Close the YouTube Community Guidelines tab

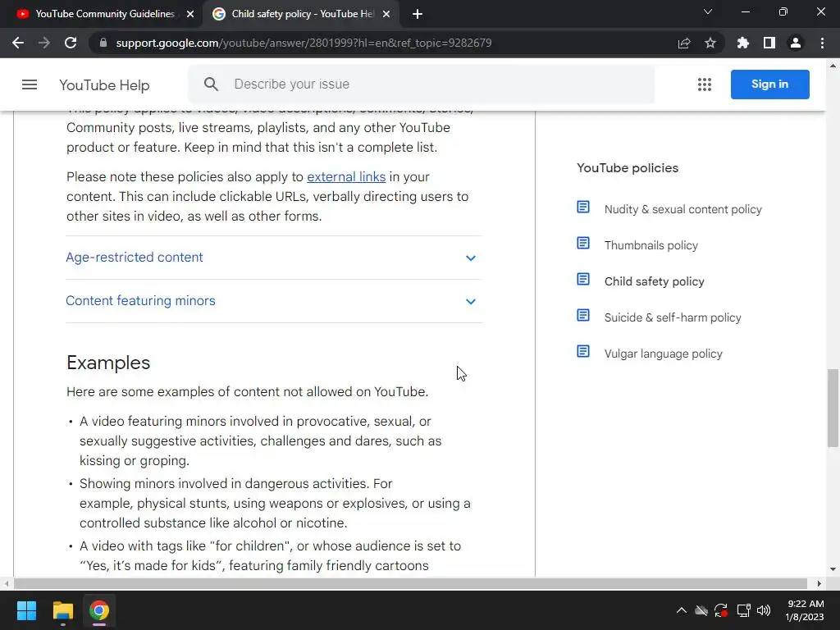(190, 14)
